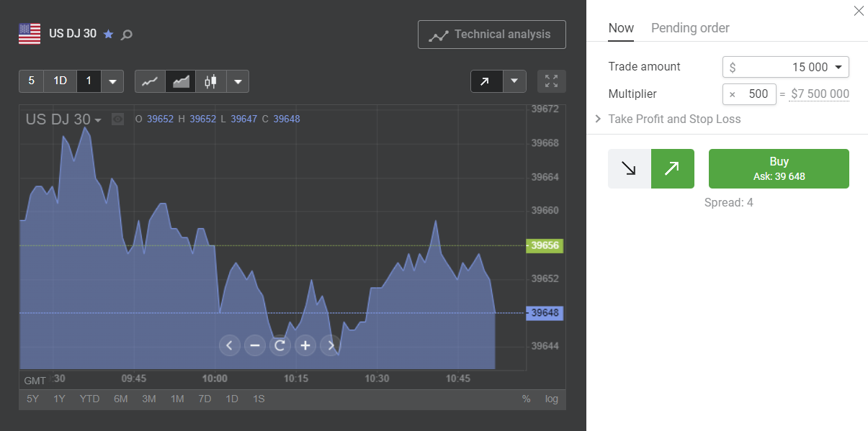Select 1Y range

(x=60, y=399)
